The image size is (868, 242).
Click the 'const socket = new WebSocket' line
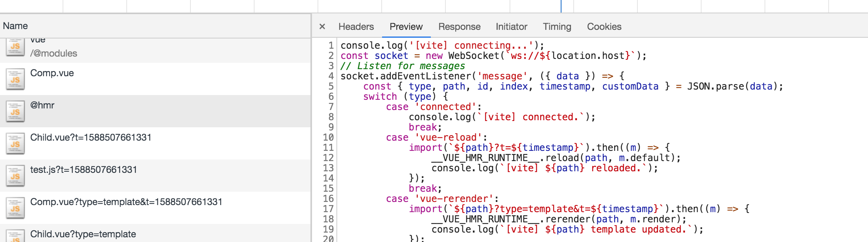point(493,56)
